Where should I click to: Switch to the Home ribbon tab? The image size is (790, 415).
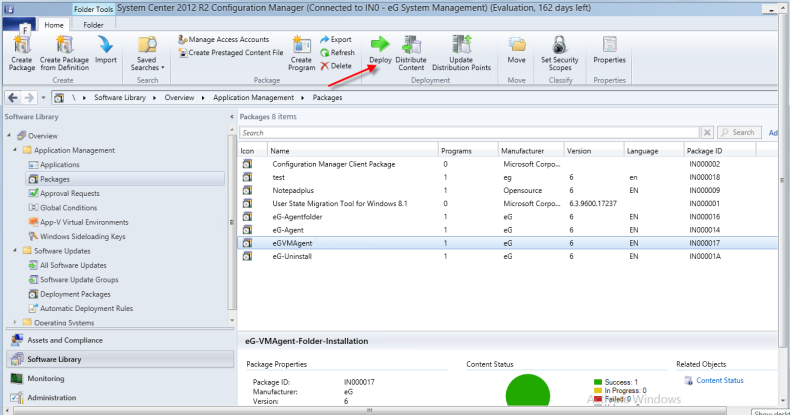click(54, 25)
